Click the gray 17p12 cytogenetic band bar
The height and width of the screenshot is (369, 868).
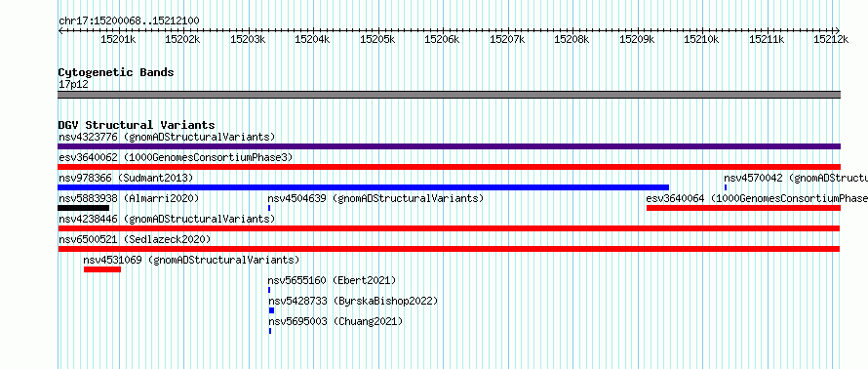coord(449,94)
